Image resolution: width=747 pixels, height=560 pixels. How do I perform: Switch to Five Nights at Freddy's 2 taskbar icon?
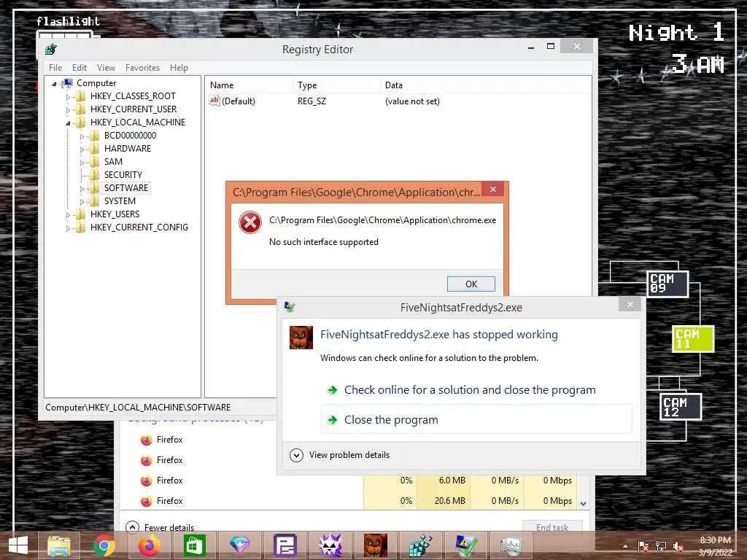(x=376, y=545)
